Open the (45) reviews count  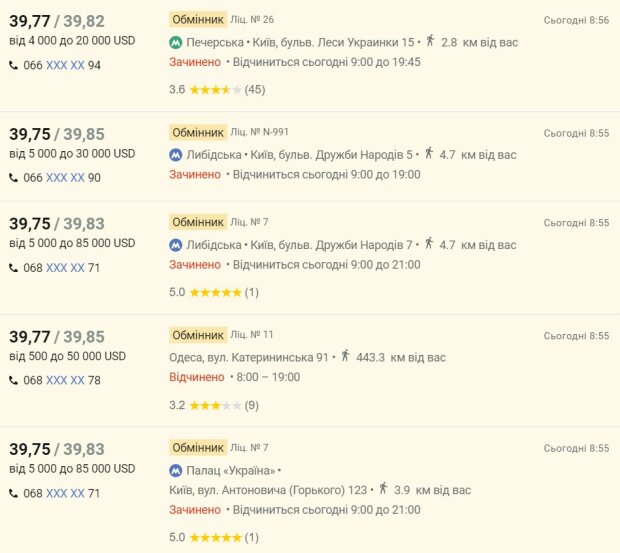tap(255, 90)
